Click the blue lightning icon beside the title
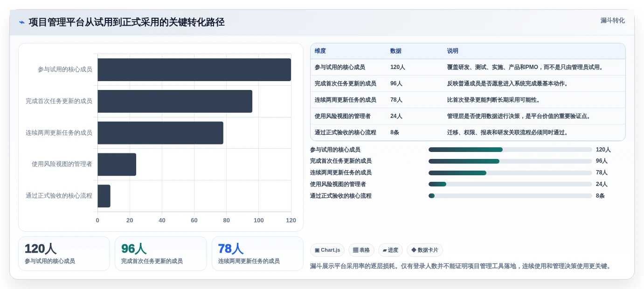The height and width of the screenshot is (289, 644). coord(22,22)
